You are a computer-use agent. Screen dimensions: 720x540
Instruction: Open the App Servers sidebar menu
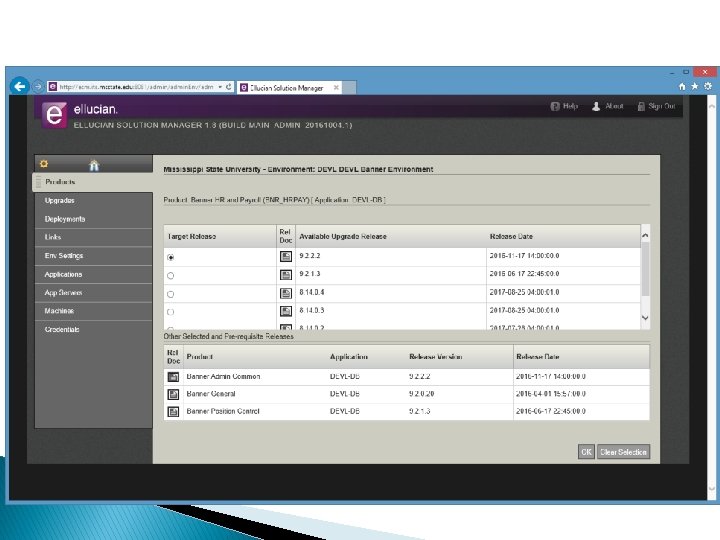[x=94, y=292]
